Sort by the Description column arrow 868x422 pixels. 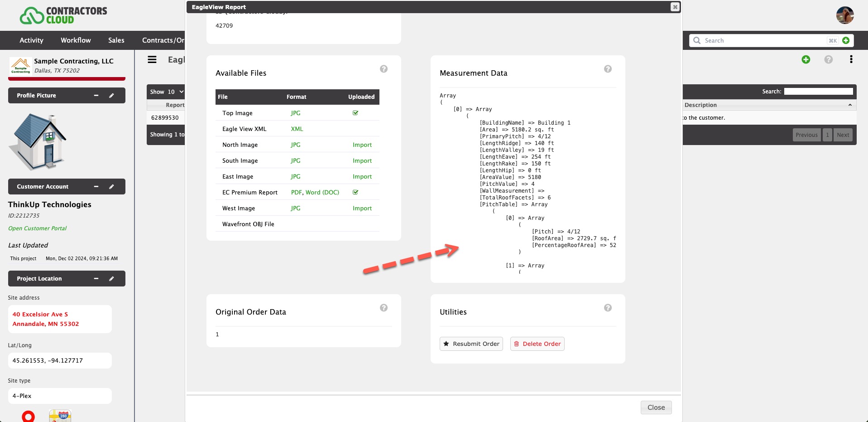[850, 105]
